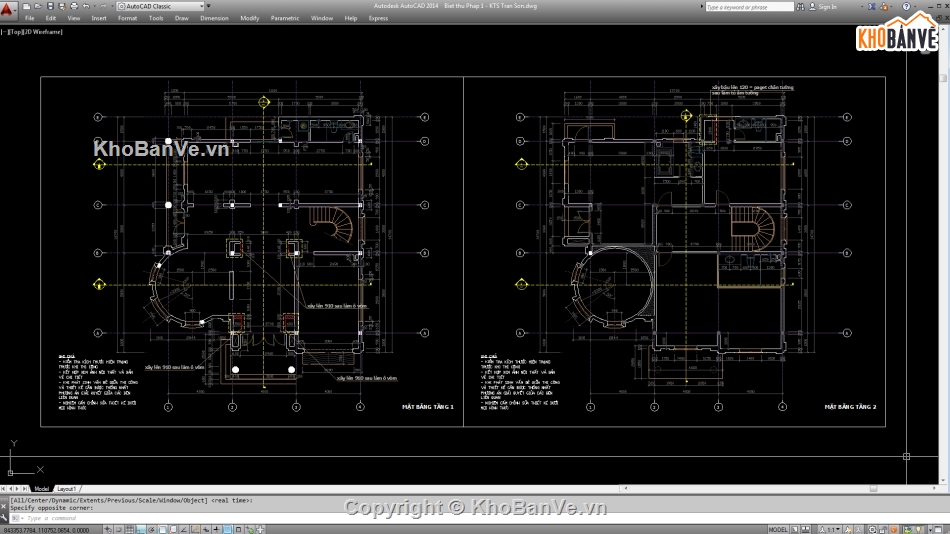
Task: Click the Selection Cycling status icon
Action: [x=250, y=529]
